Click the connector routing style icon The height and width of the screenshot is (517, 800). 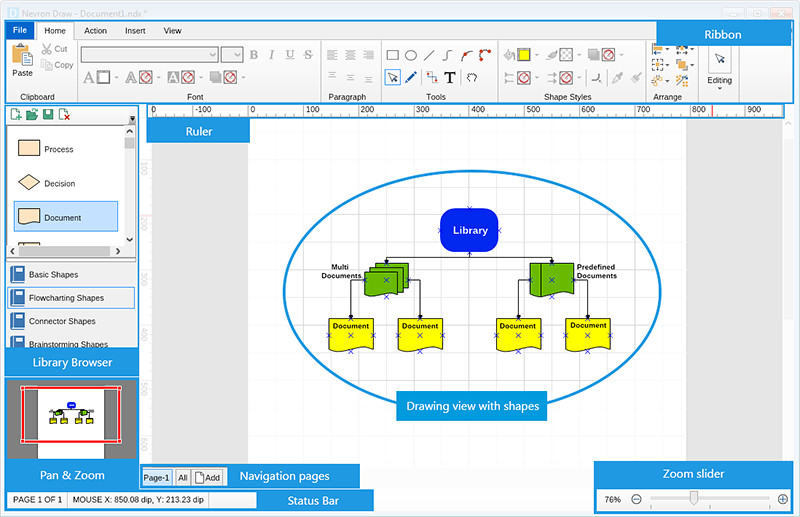(596, 78)
